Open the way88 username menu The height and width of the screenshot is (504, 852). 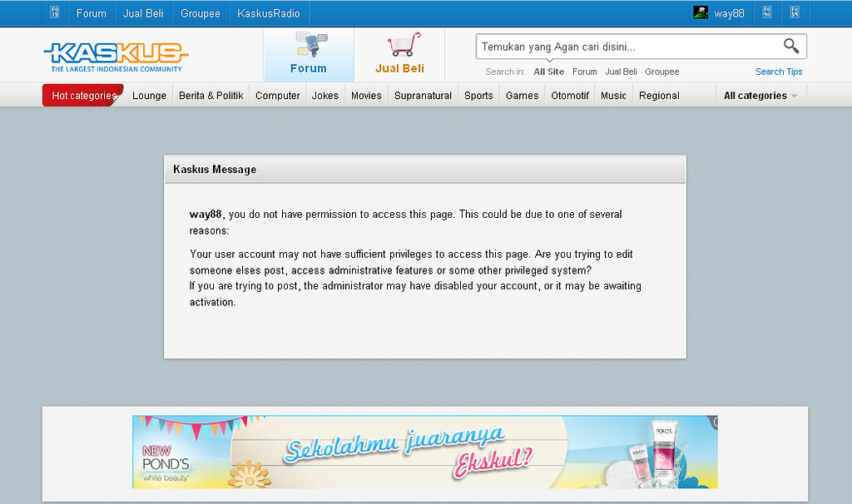point(729,13)
